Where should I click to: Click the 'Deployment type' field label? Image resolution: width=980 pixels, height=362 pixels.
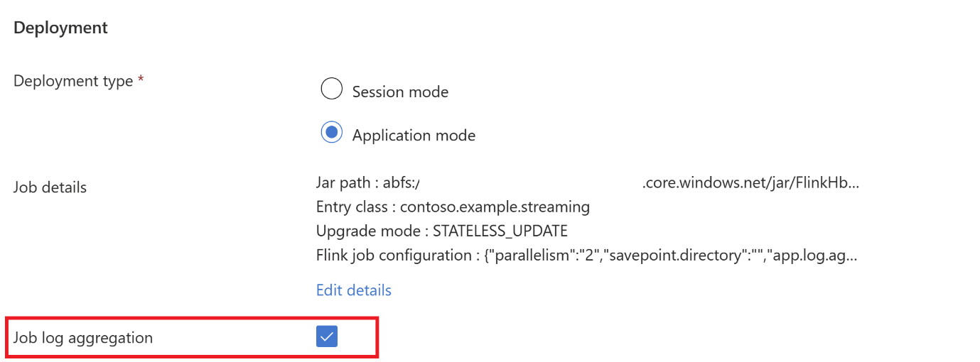(74, 82)
